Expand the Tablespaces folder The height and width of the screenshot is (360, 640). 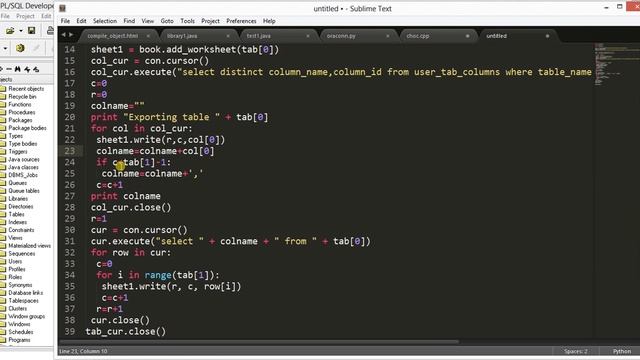point(23,300)
